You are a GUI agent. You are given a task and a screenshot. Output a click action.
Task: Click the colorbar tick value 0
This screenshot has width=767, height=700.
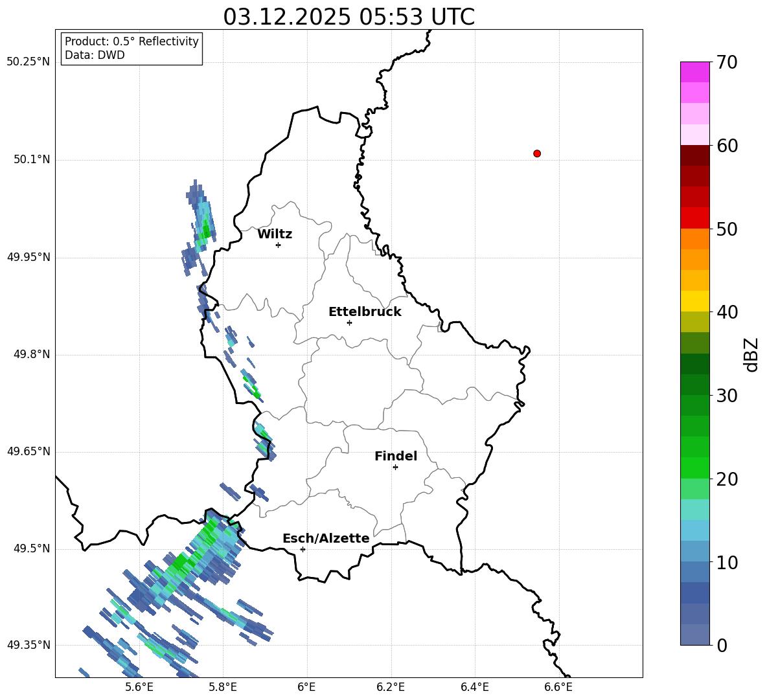point(722,645)
